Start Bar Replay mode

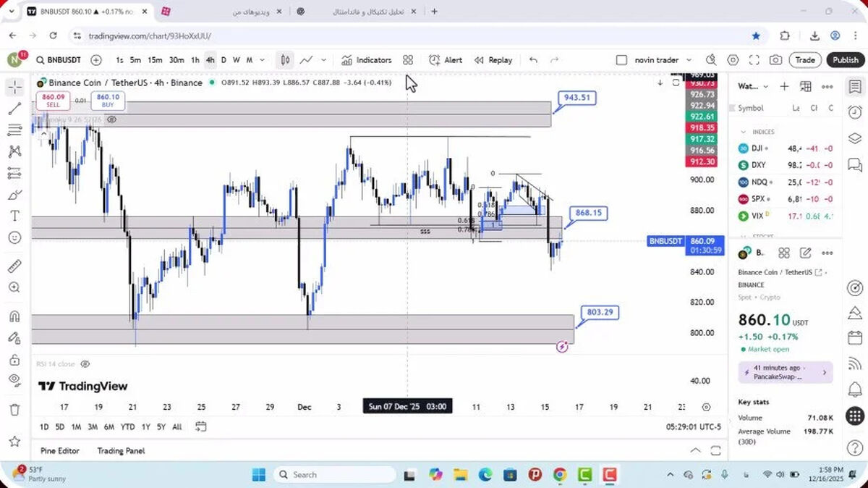pos(493,60)
